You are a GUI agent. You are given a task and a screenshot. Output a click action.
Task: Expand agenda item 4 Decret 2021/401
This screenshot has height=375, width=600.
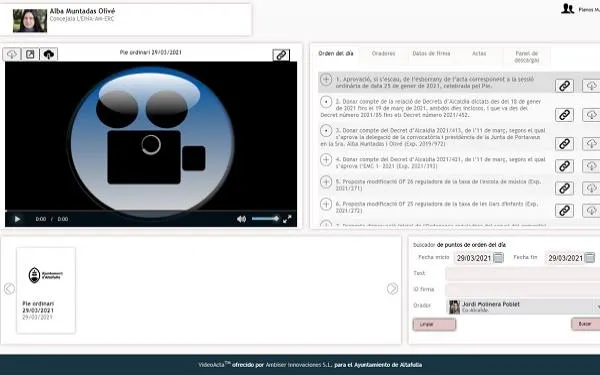(326, 160)
